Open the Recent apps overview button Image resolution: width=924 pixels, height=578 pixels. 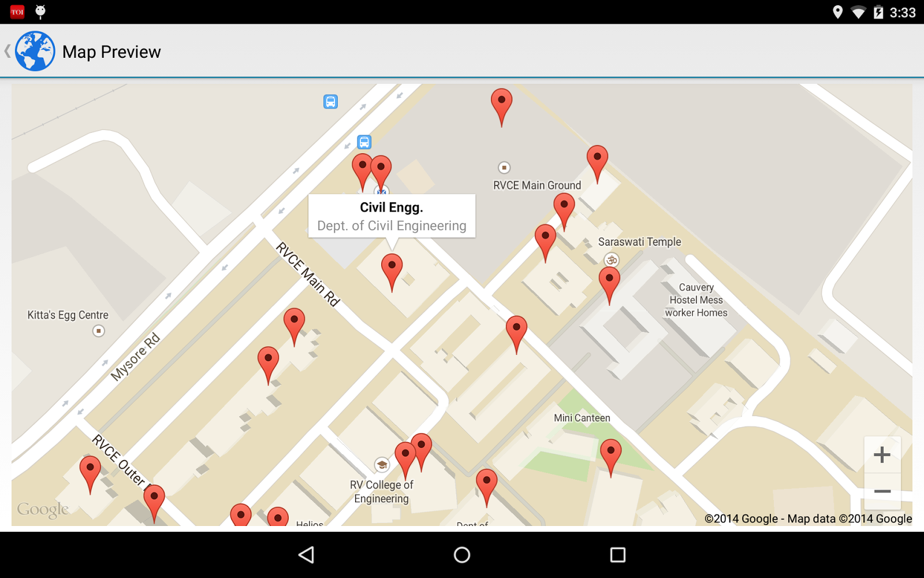point(618,555)
